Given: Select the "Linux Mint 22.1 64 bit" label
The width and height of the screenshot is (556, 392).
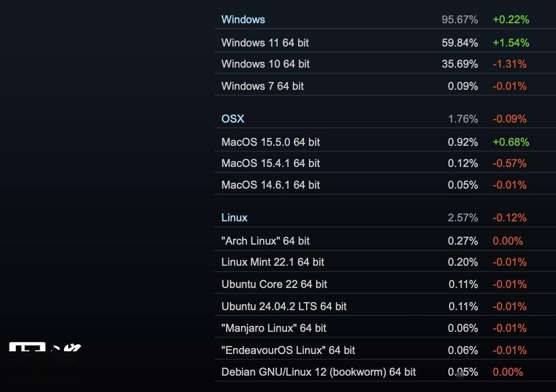Looking at the screenshot, I should (x=273, y=262).
